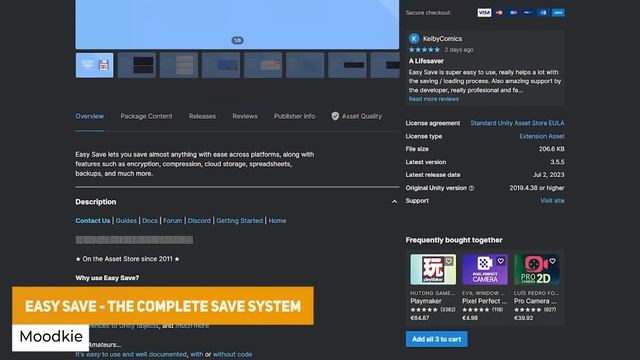Open Pro Camera 2D asset thumbnail
The image size is (640, 360).
537,269
